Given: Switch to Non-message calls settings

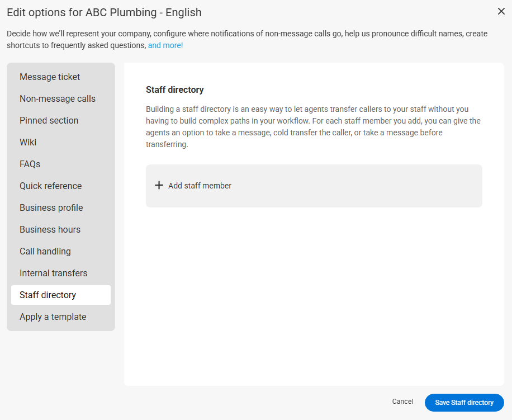Looking at the screenshot, I should pos(58,99).
